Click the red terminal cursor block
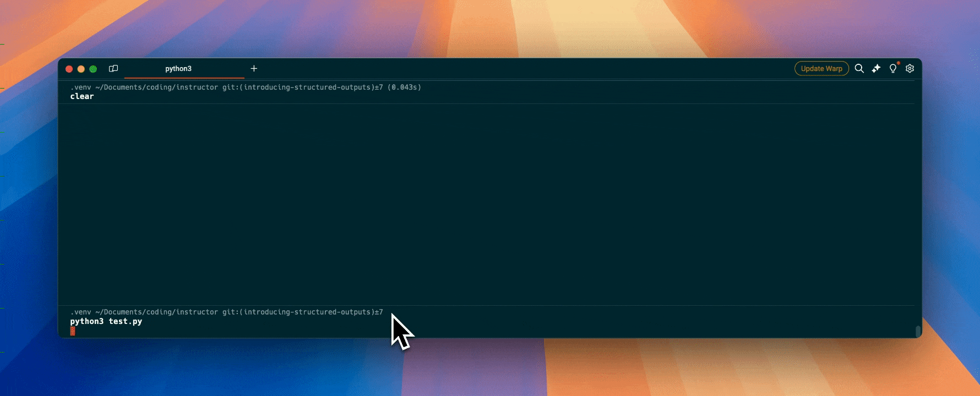This screenshot has height=396, width=980. click(x=73, y=331)
